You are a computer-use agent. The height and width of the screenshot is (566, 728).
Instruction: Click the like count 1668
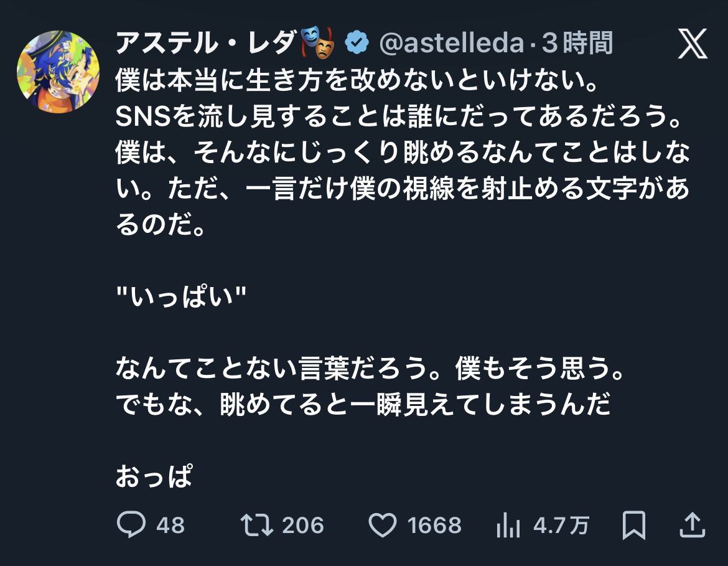[434, 526]
